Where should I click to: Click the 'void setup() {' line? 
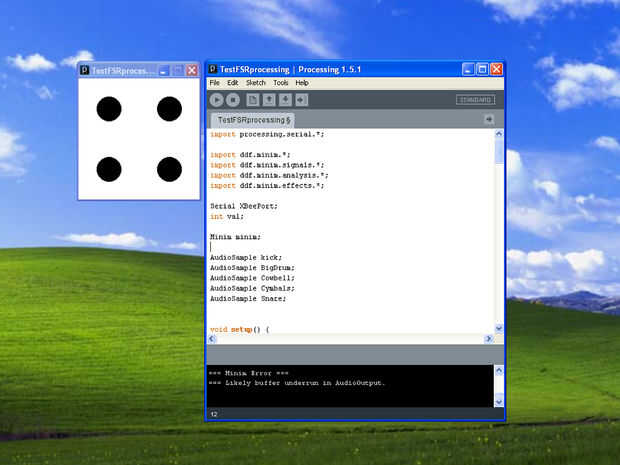240,329
